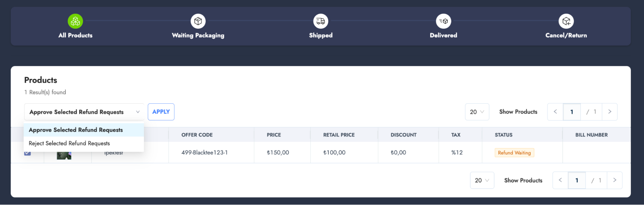Choose Reject Selected Refund Requests option

click(x=69, y=143)
